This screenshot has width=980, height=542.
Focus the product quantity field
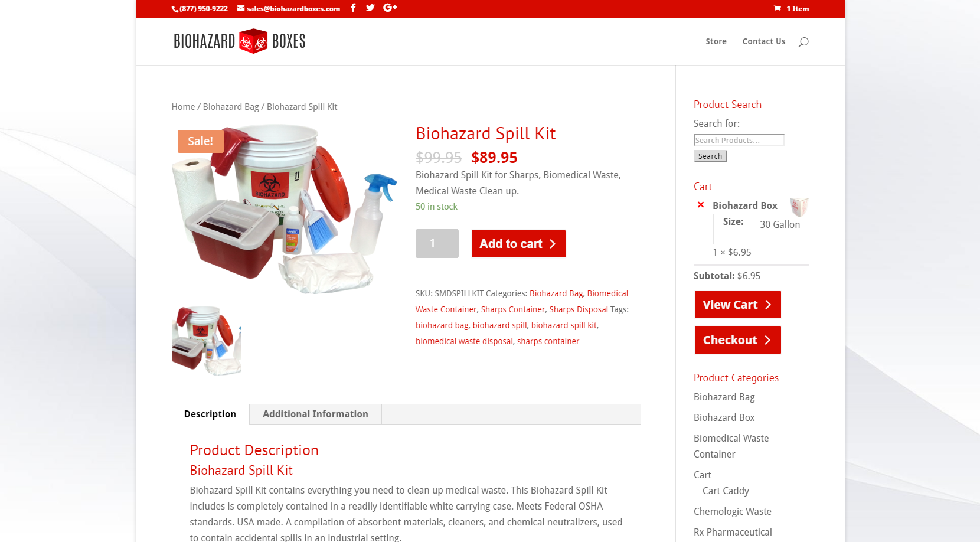[x=437, y=243]
